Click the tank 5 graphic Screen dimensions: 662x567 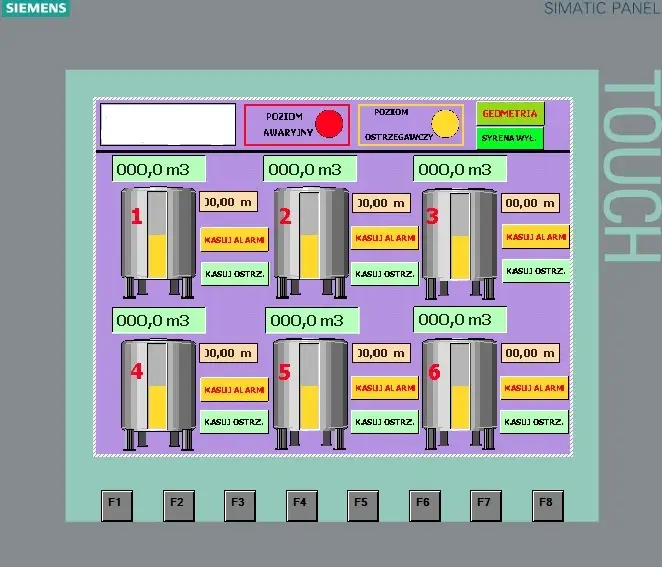coord(311,394)
